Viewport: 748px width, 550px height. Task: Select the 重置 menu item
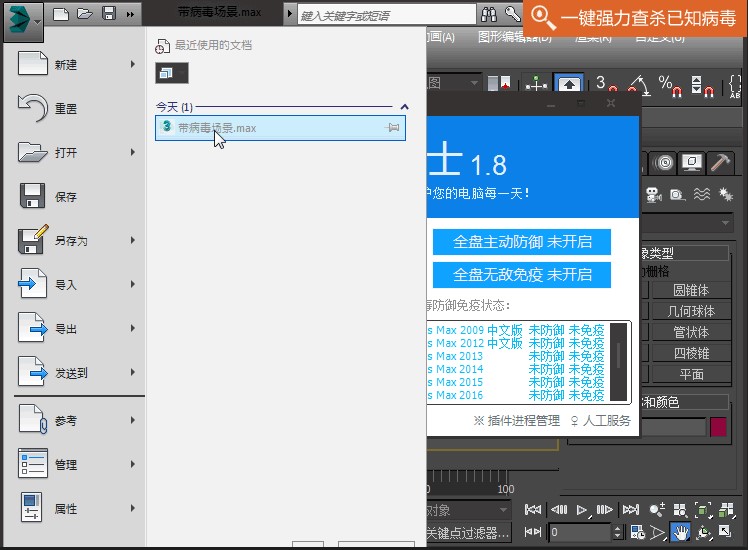[x=66, y=109]
